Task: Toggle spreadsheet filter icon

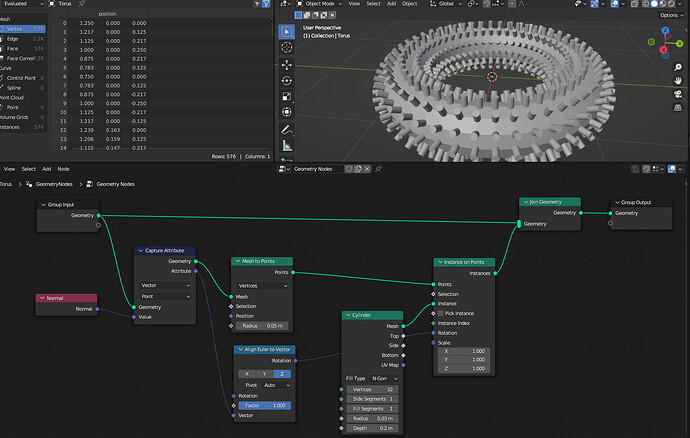Action: (266, 4)
